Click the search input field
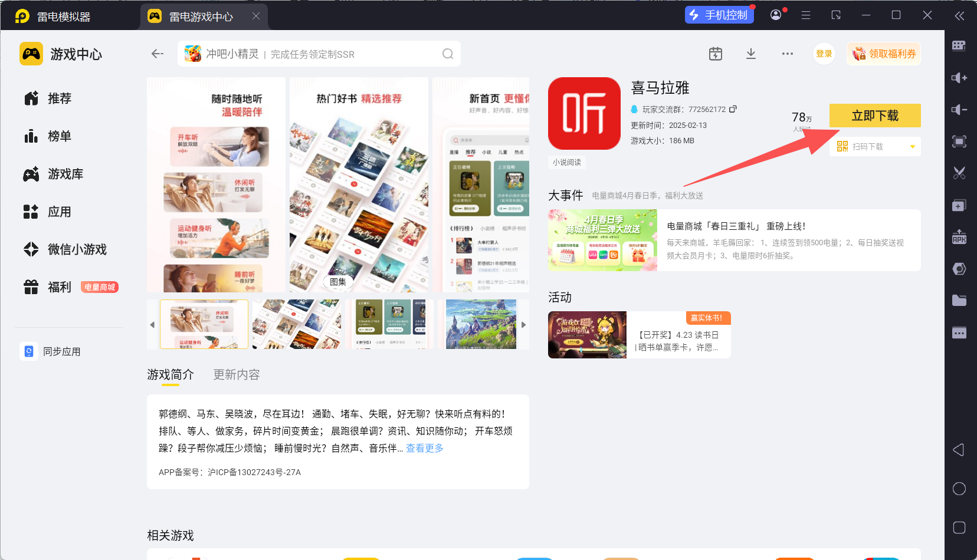977x560 pixels. pyautogui.click(x=319, y=54)
